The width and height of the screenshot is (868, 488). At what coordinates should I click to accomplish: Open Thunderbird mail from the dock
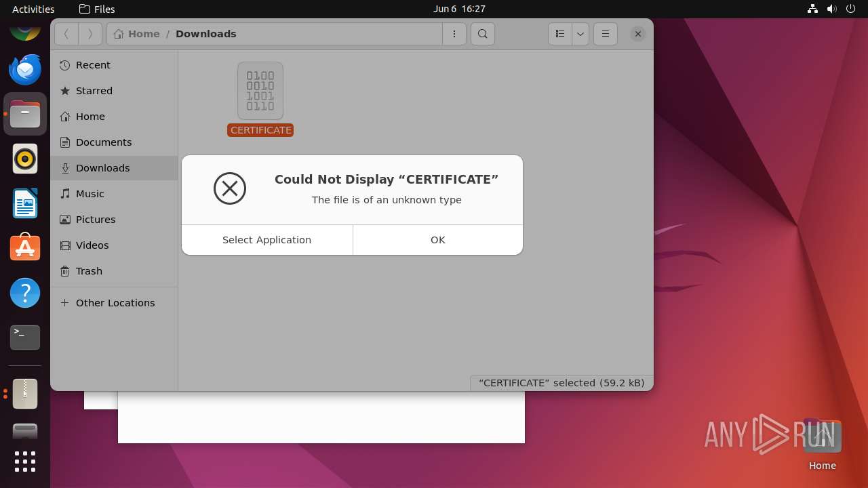(x=25, y=69)
